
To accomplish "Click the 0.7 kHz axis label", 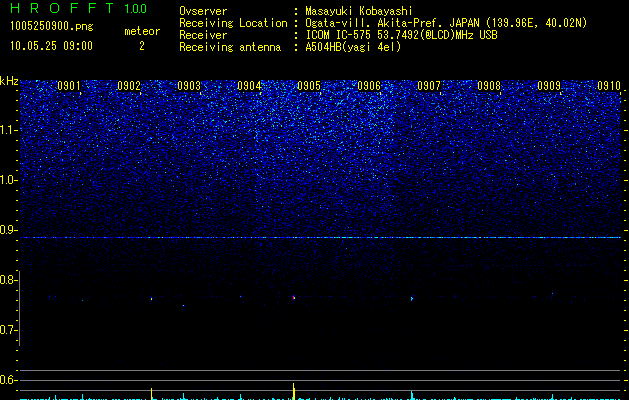I will pyautogui.click(x=8, y=330).
